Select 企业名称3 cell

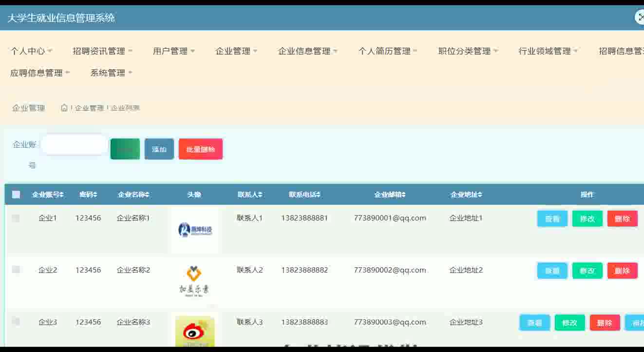pos(133,322)
